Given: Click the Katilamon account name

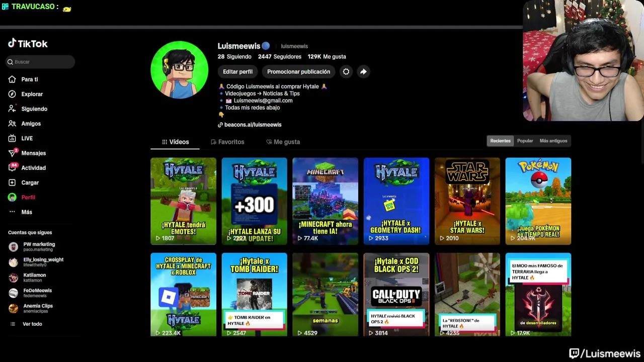Looking at the screenshot, I should point(35,275).
